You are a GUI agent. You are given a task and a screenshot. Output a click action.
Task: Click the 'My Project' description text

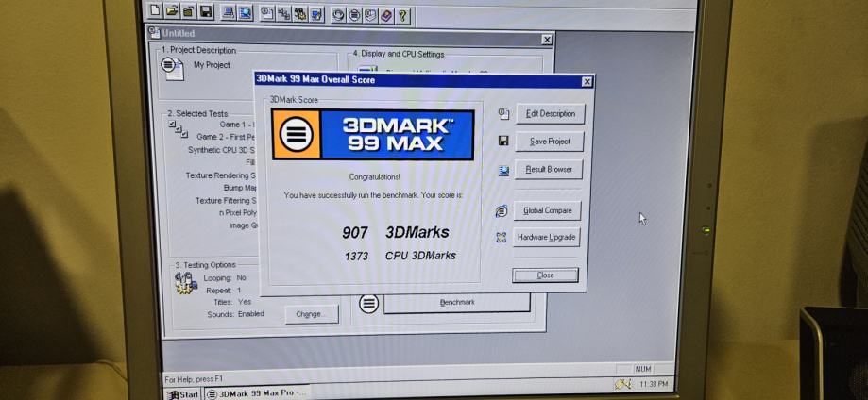pyautogui.click(x=212, y=65)
